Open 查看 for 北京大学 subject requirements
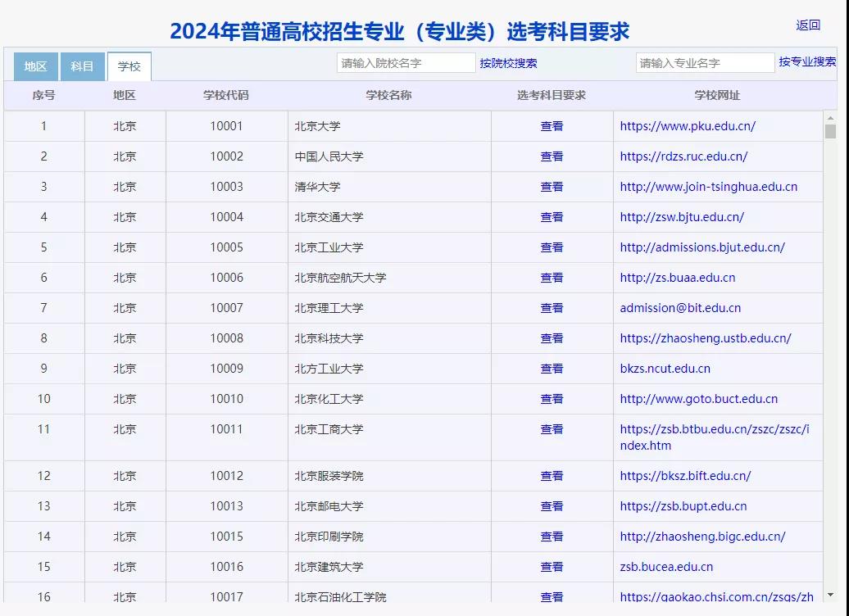The width and height of the screenshot is (849, 616). click(x=552, y=125)
